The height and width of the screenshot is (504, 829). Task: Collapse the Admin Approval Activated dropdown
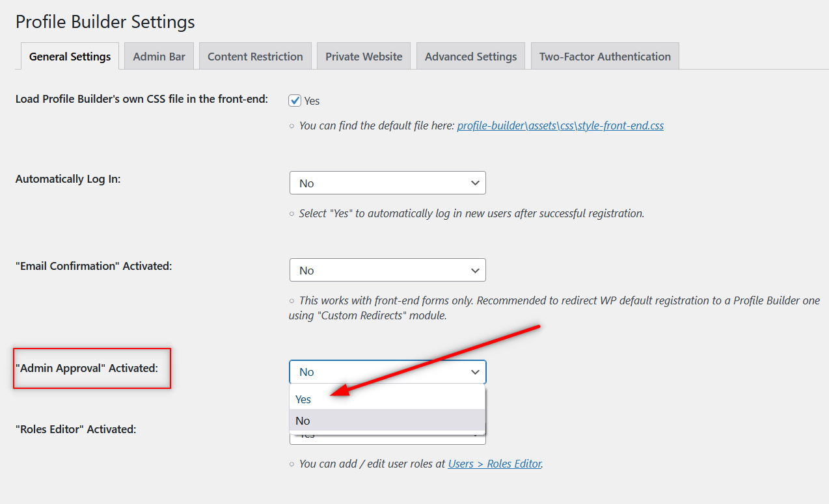click(388, 372)
